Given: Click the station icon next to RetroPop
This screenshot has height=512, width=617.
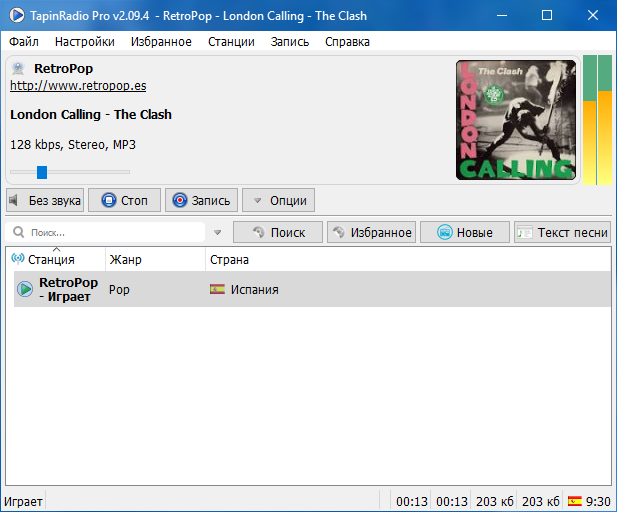Looking at the screenshot, I should [x=18, y=68].
